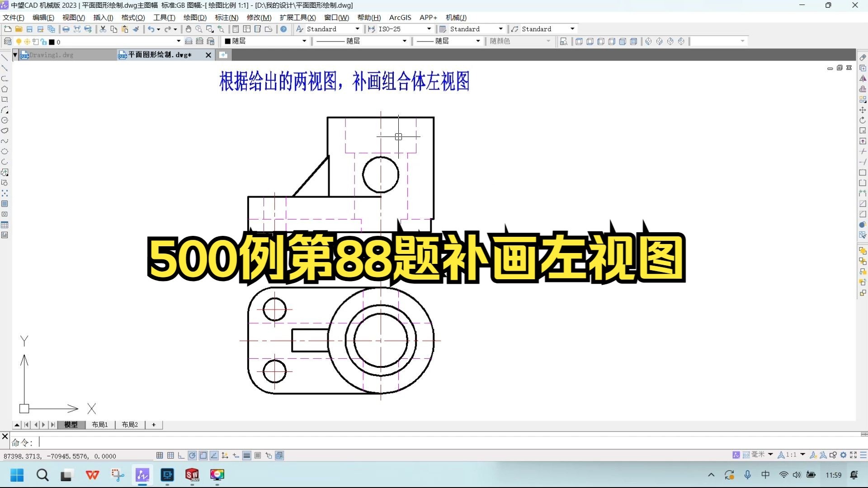Open WPS Office from the taskbar
Screen dimensions: 868x488
click(93, 475)
